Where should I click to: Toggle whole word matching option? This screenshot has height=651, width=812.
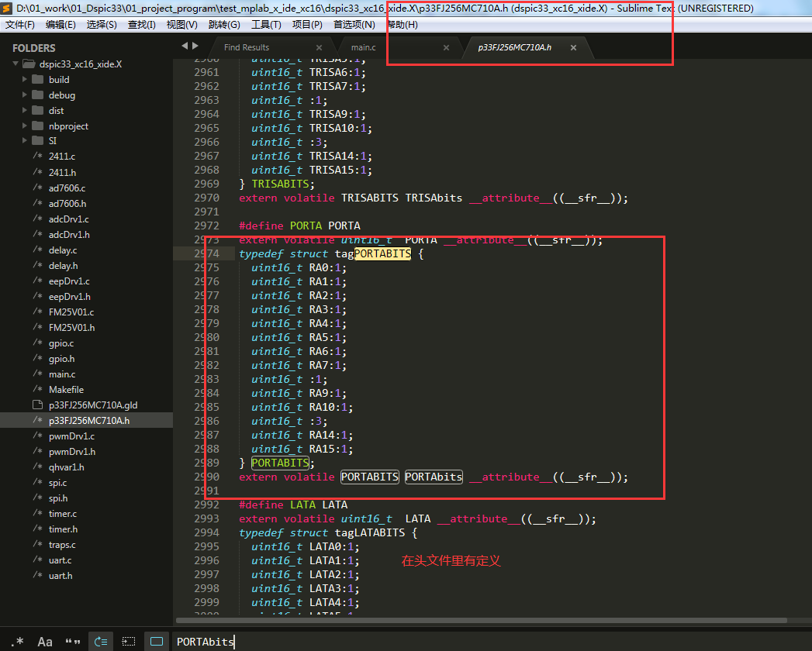point(73,641)
